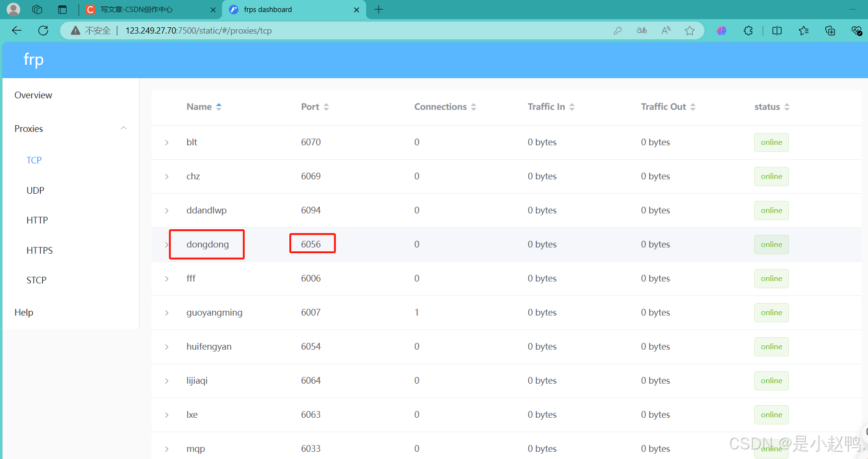Expand the guoyangming proxy row
Viewport: 868px width, 459px height.
[166, 313]
